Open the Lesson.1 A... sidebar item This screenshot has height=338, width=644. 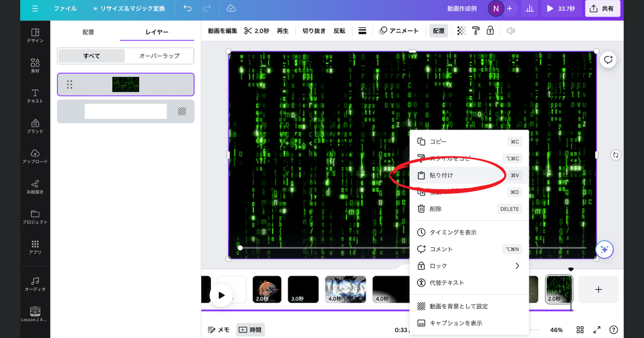click(x=35, y=313)
